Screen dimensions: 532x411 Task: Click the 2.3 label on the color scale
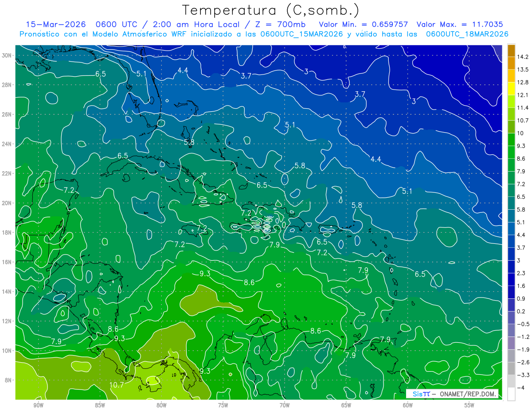(x=521, y=273)
